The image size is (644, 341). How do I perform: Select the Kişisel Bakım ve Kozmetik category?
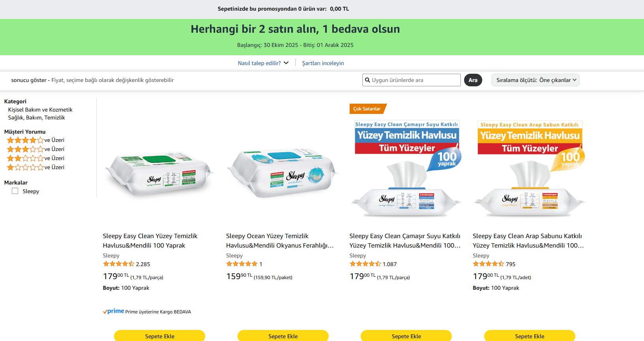40,110
